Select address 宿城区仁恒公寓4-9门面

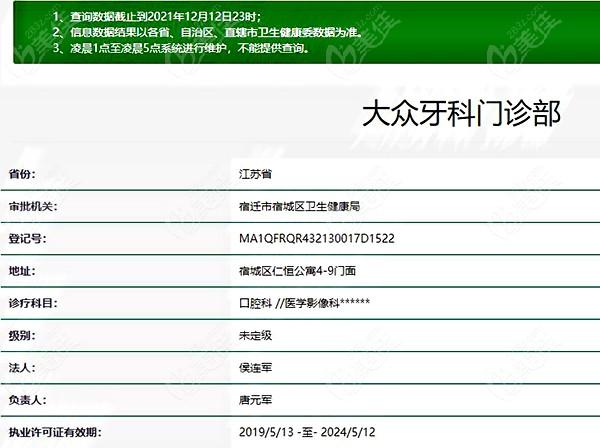[297, 271]
